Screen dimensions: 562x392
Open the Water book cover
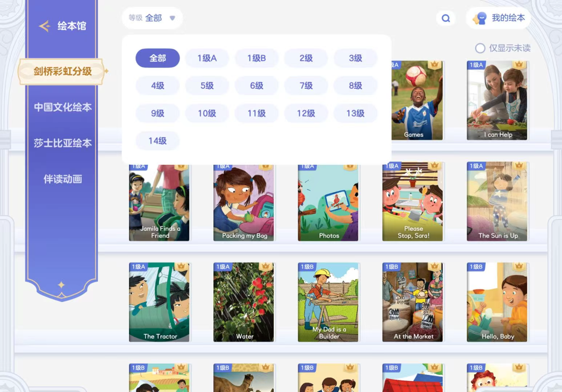[x=244, y=302]
